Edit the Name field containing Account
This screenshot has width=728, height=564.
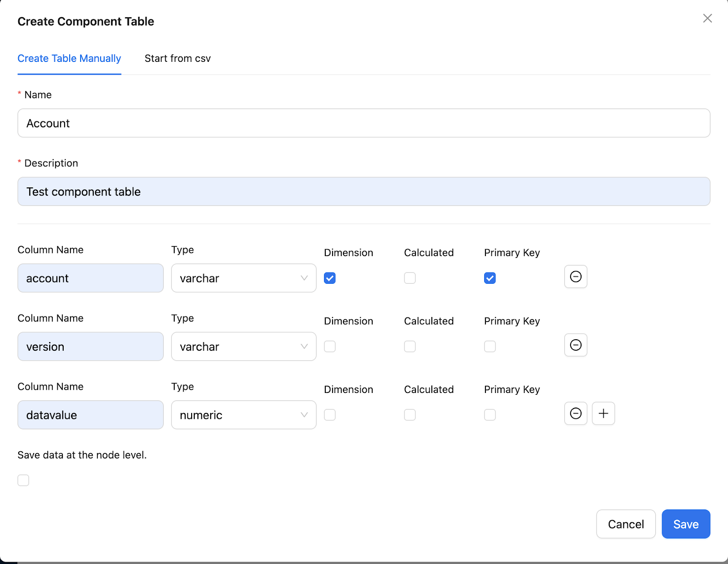364,123
